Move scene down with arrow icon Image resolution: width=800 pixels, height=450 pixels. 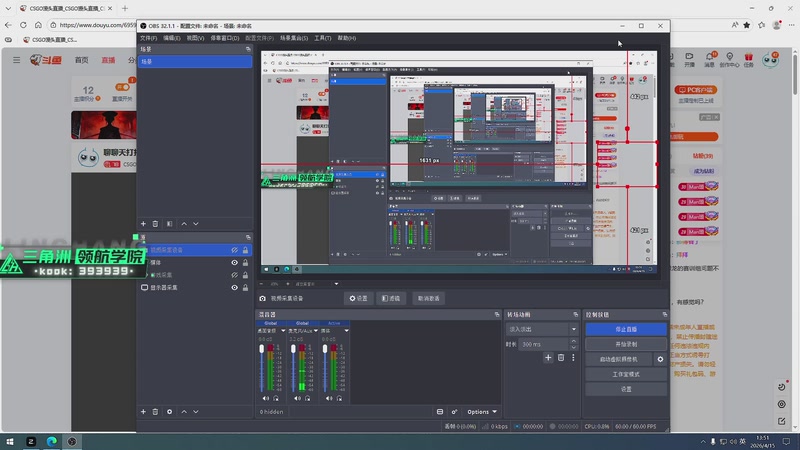(196, 223)
